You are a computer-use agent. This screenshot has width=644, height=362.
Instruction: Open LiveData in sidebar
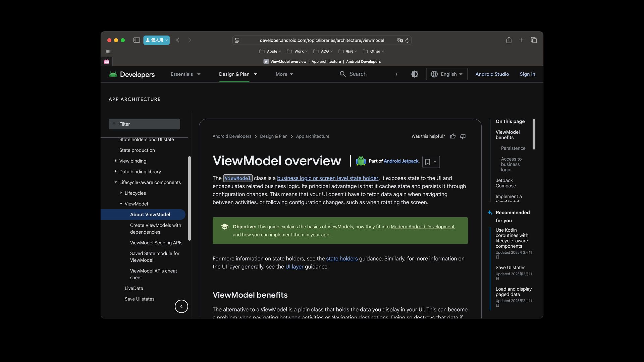point(134,288)
